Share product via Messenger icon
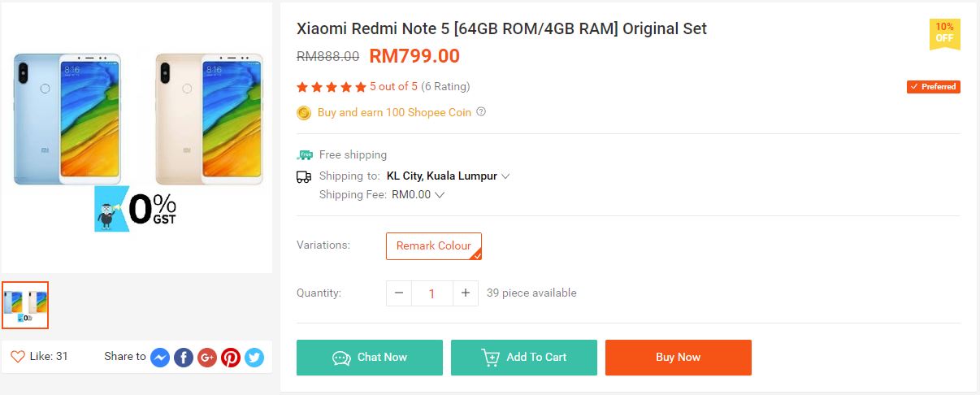 click(x=160, y=357)
